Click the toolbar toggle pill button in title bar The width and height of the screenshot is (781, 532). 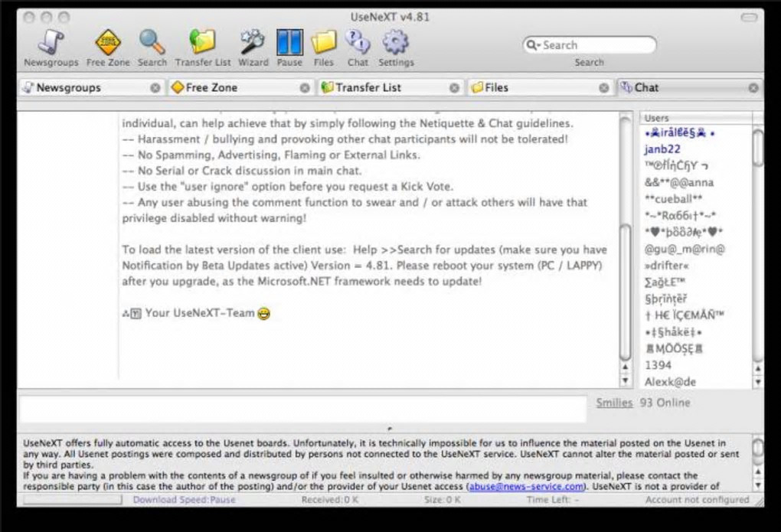(x=749, y=18)
